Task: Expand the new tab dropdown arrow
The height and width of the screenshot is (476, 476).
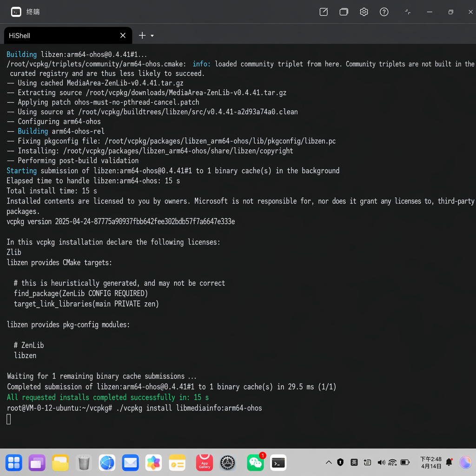Action: (152, 36)
